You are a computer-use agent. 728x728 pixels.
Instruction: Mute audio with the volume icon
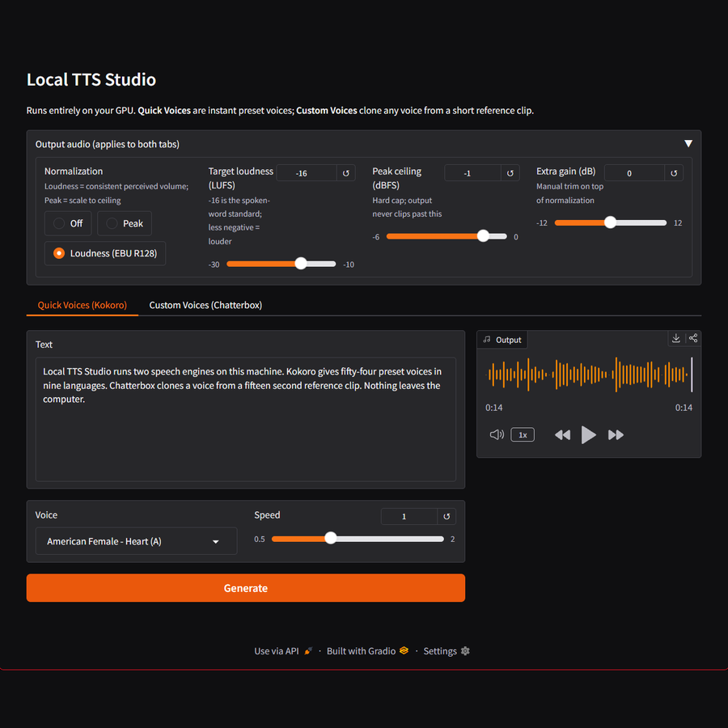point(497,434)
